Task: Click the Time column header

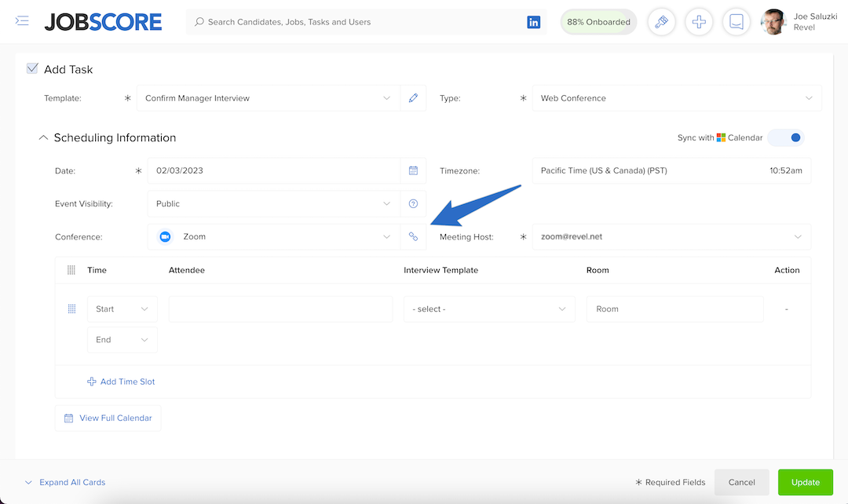Action: tap(97, 270)
